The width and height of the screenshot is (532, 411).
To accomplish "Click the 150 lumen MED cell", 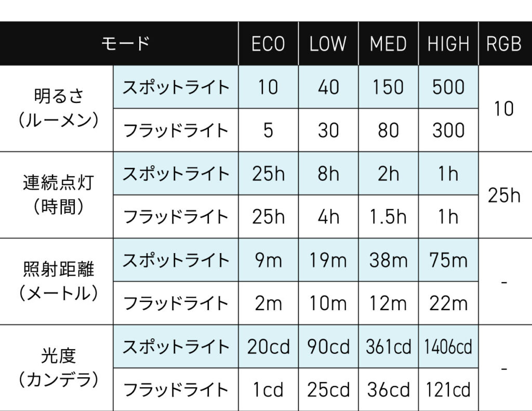I will click(x=388, y=87).
